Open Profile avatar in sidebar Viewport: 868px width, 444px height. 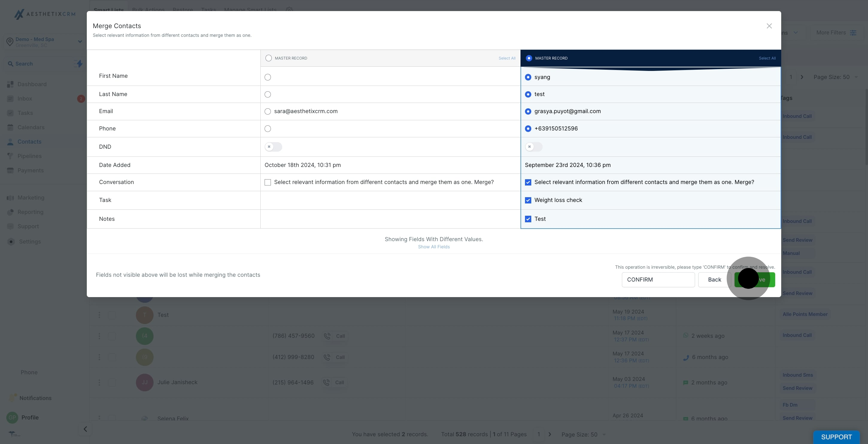[12, 417]
